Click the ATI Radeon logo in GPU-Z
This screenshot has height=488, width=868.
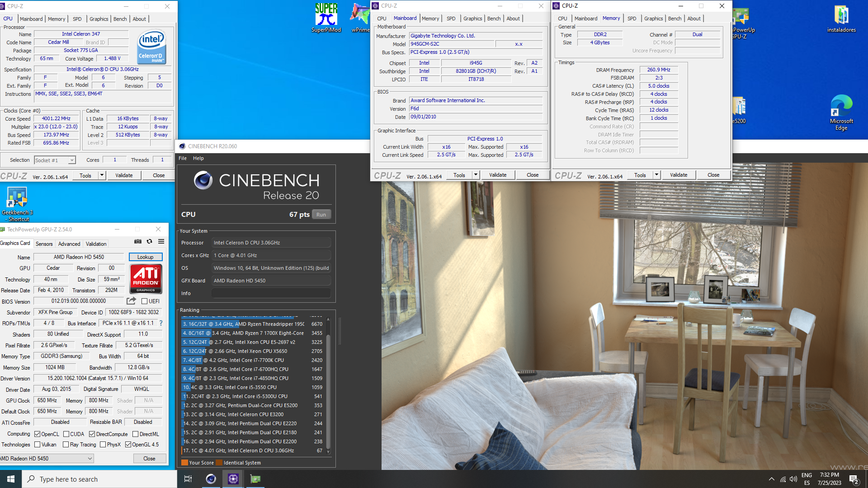tap(146, 279)
